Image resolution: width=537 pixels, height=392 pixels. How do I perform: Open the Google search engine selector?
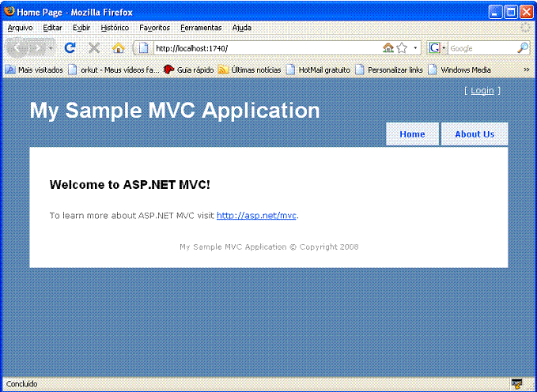(437, 48)
